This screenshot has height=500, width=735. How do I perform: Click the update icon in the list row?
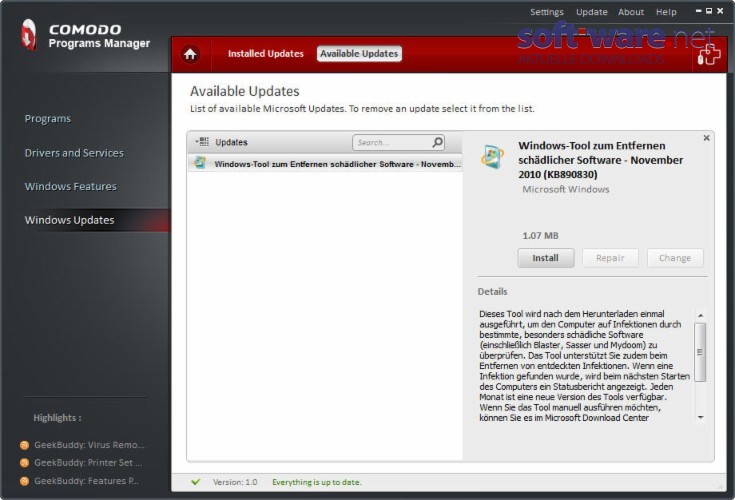point(200,163)
